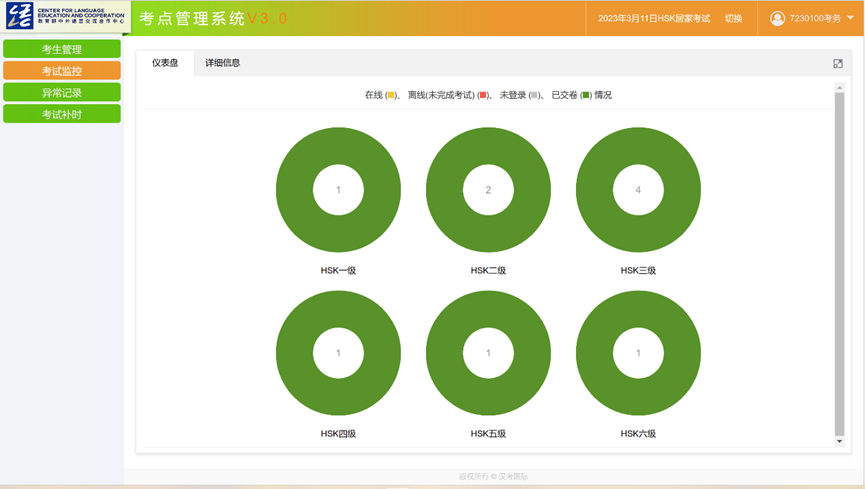Toggle the gray 未登录 legend marker
The height and width of the screenshot is (489, 865).
click(x=534, y=96)
